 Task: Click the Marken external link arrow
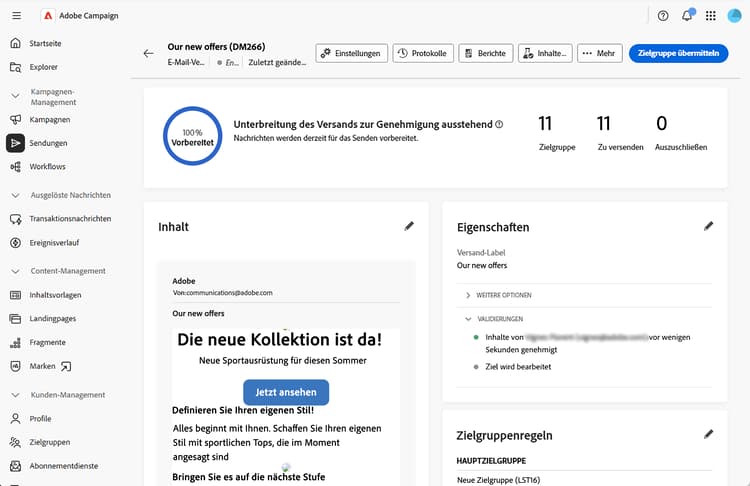[66, 366]
